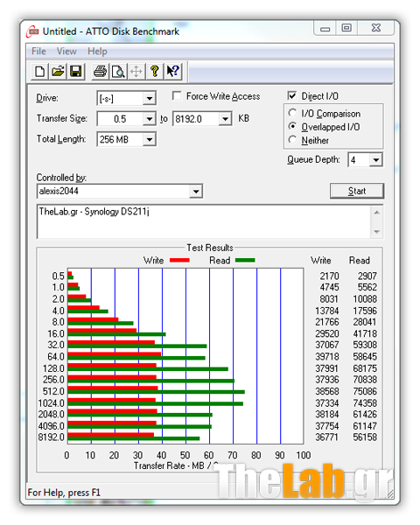
Task: Open the View menu
Action: pyautogui.click(x=66, y=52)
